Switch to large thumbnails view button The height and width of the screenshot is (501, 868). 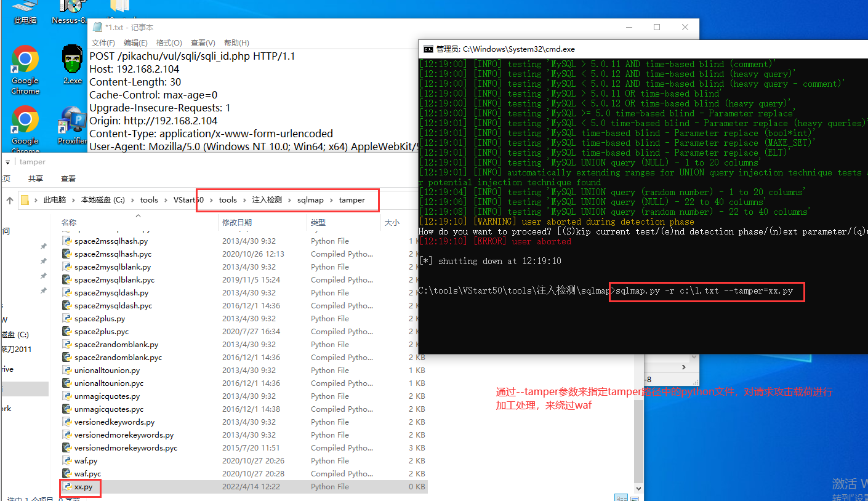[x=636, y=498]
